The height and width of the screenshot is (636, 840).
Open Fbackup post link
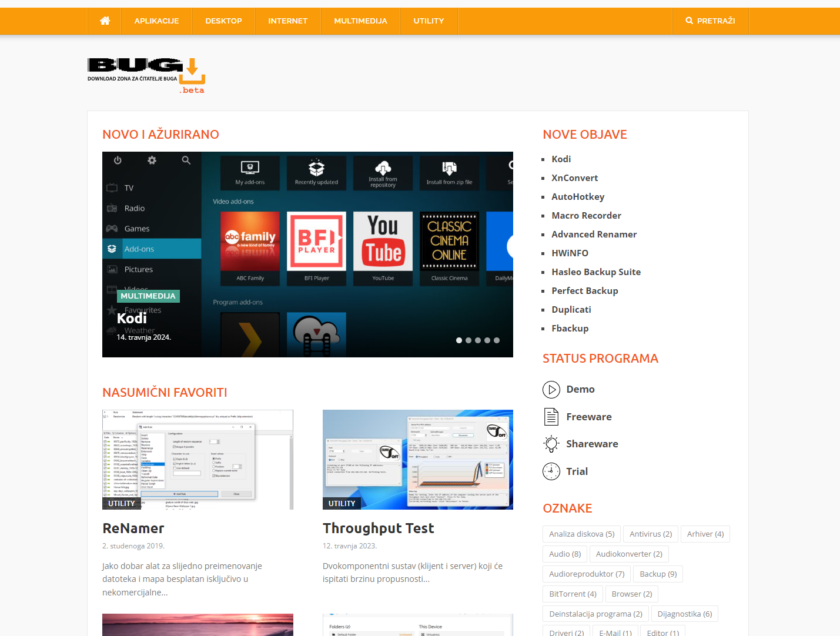pyautogui.click(x=570, y=328)
